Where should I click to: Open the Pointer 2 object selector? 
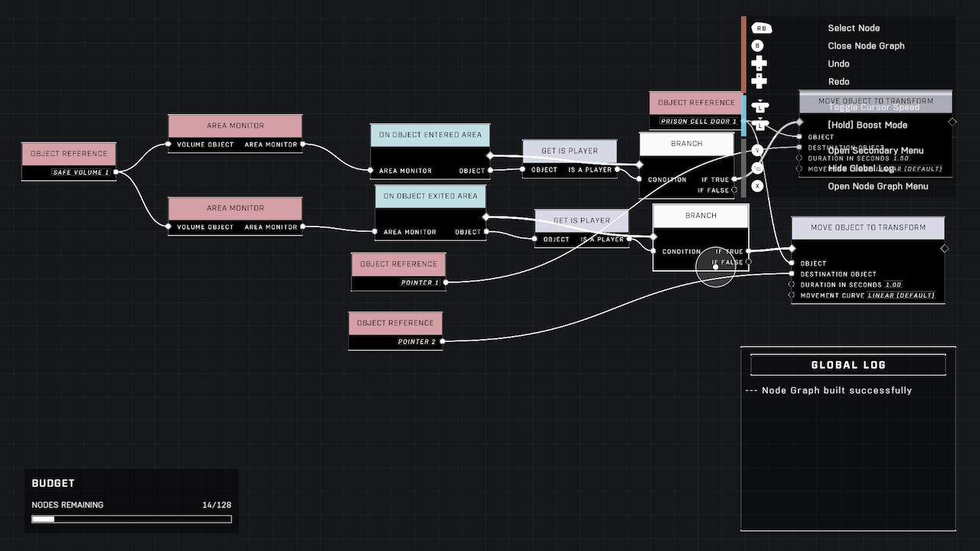coord(416,341)
